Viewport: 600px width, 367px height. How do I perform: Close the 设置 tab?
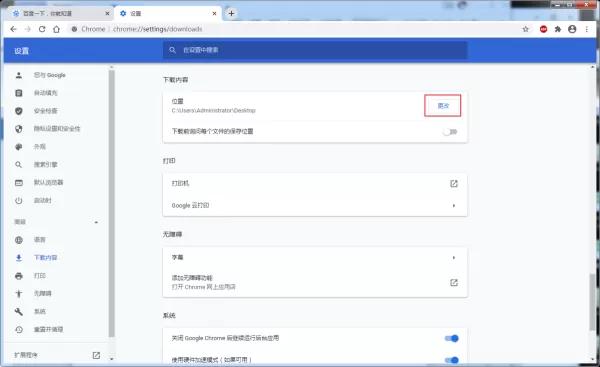click(214, 13)
